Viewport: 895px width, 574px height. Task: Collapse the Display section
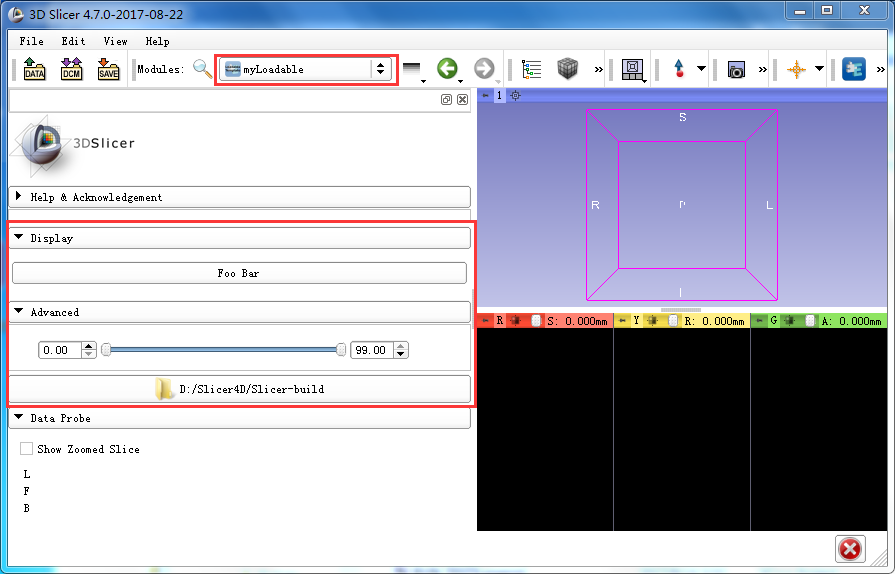[x=240, y=238]
